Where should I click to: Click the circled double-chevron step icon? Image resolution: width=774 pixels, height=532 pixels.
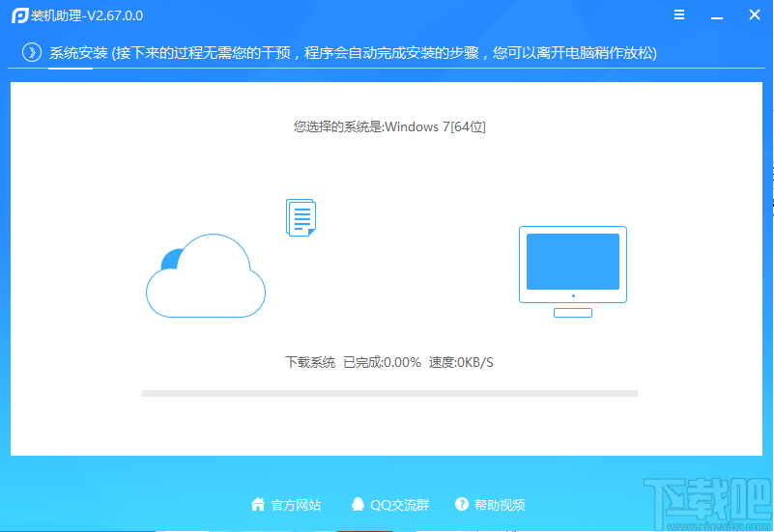point(32,52)
